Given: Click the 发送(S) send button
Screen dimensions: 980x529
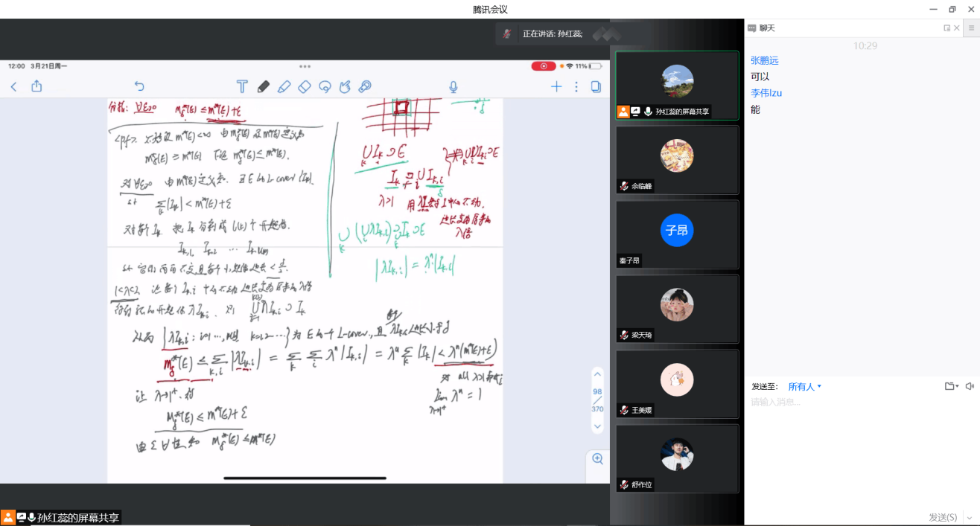Looking at the screenshot, I should point(942,517).
